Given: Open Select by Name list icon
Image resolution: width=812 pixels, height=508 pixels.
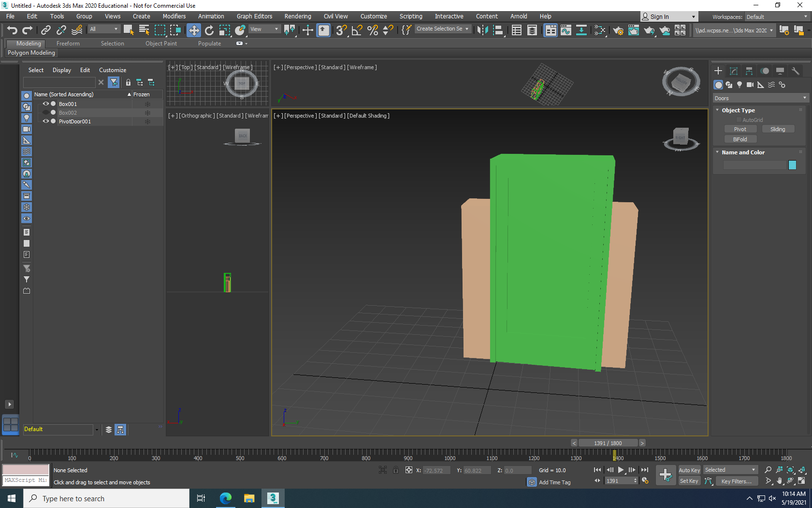Looking at the screenshot, I should pyautogui.click(x=144, y=30).
